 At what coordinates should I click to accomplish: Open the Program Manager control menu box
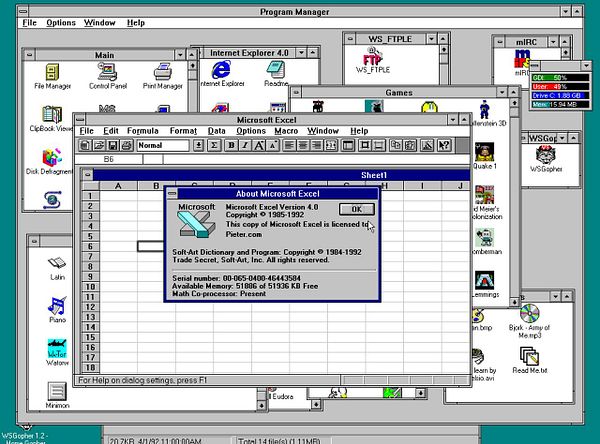coord(23,12)
